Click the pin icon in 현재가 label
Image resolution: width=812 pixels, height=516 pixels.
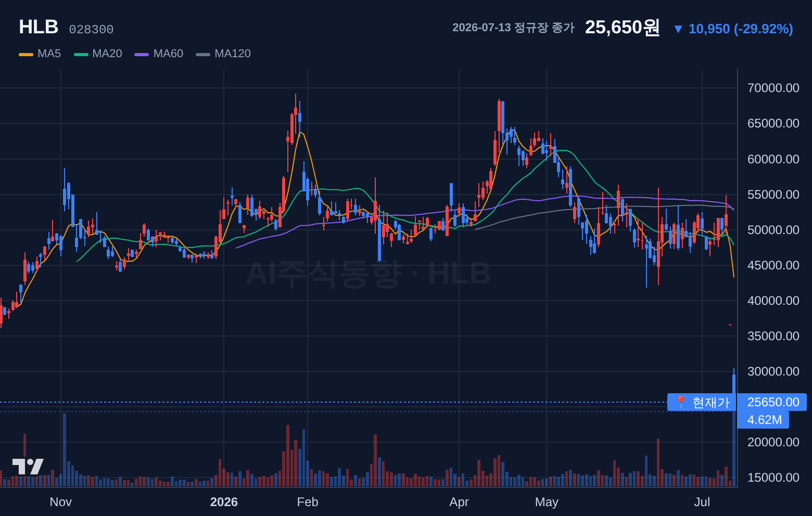[680, 402]
